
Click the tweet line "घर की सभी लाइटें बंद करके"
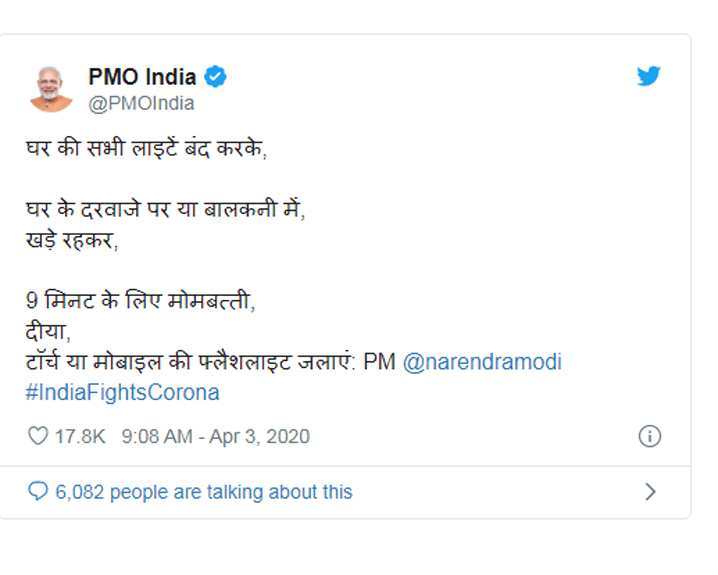pos(147,147)
